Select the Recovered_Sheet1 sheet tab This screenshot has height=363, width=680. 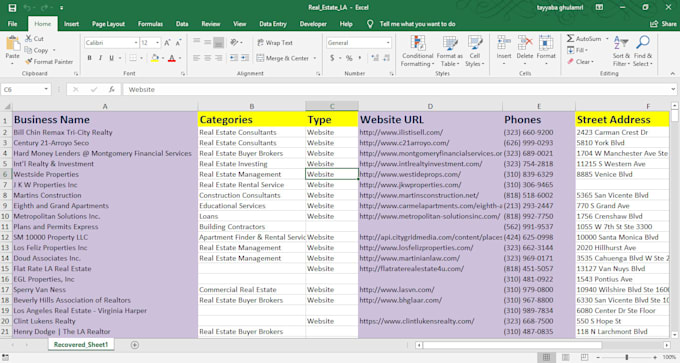81,345
